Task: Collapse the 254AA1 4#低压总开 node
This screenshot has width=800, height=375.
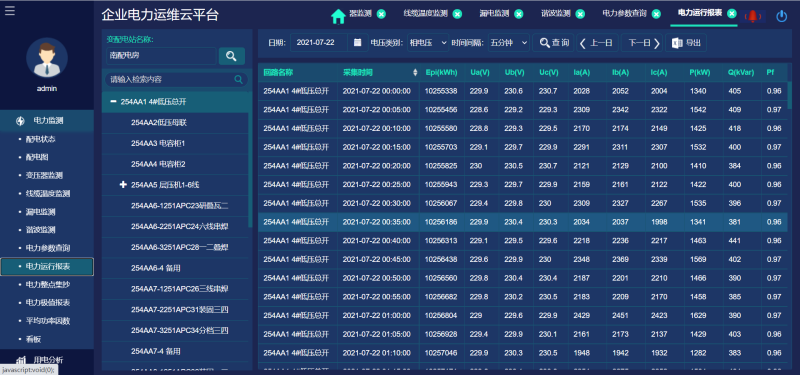Action: click(x=113, y=102)
